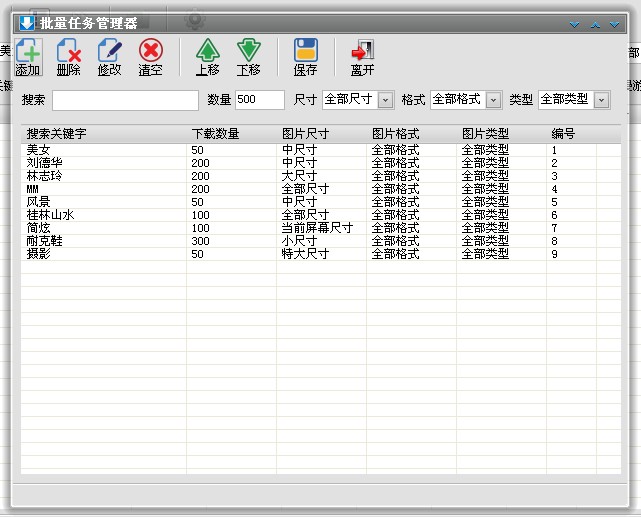Click 小尺寸 size cell

coord(299,241)
